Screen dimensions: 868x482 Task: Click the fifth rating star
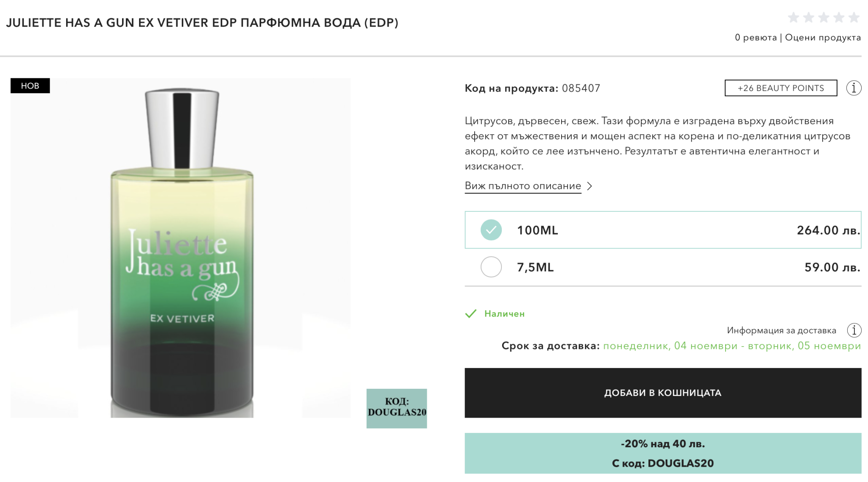[854, 18]
